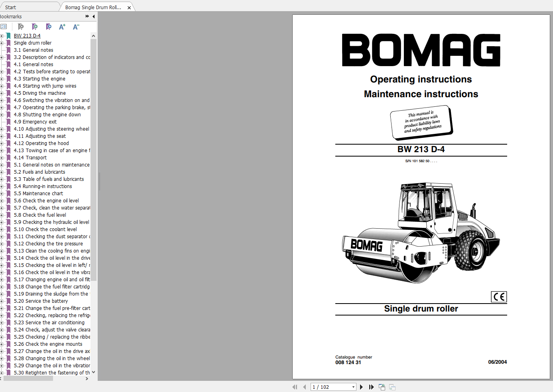Open bookmark 5.9 Checking the hydraulic oil level

pyautogui.click(x=51, y=222)
